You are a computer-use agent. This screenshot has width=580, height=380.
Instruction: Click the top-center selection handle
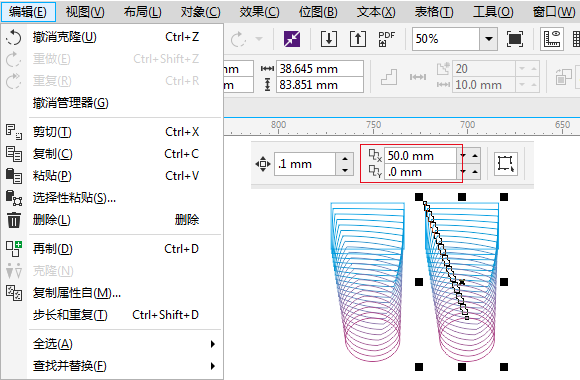pyautogui.click(x=462, y=197)
